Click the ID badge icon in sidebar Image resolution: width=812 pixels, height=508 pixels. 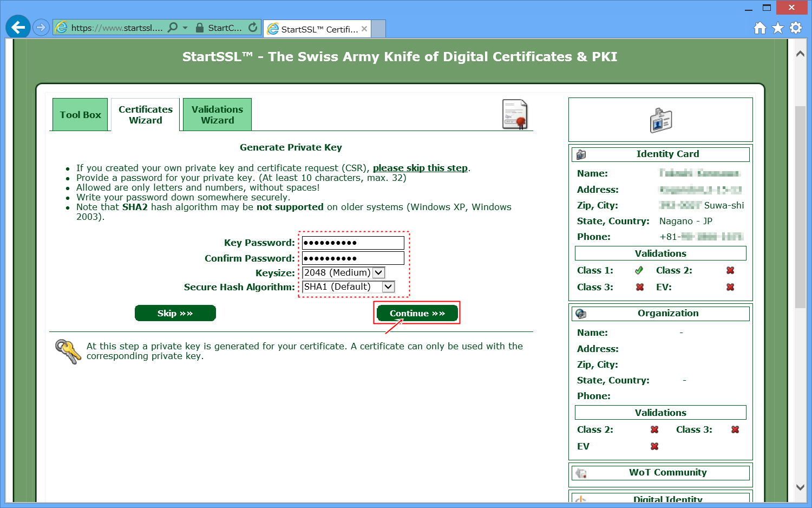[x=660, y=120]
